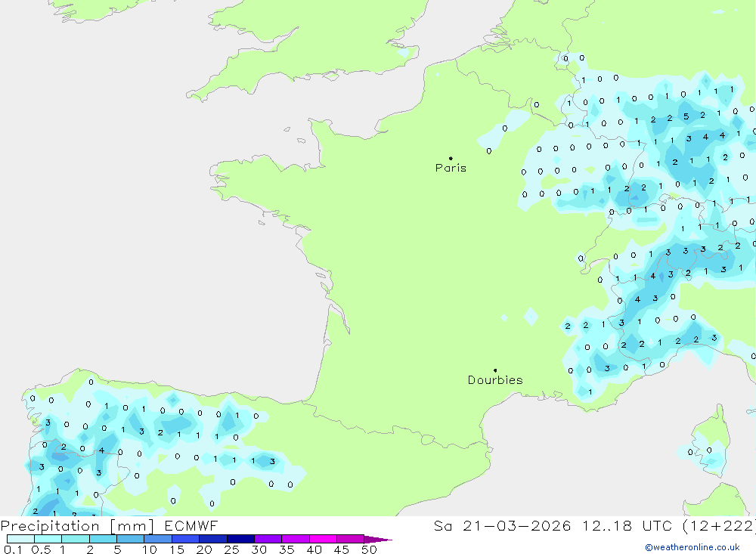This screenshot has height=554, width=756.
Task: Select the violet 30–35 mm legend swatch
Action: 268,539
